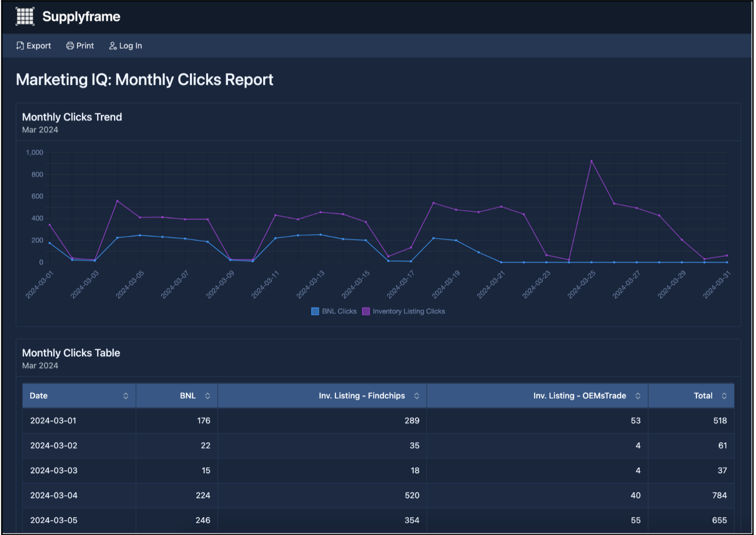756x535 pixels.
Task: Sort by Inv. Listing - OEMsTrade arrows
Action: pos(638,396)
